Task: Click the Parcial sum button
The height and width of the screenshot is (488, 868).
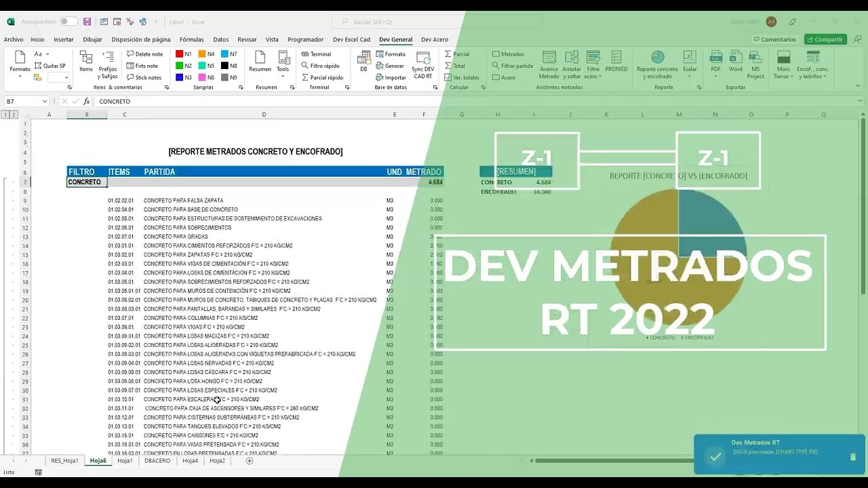Action: 457,54
